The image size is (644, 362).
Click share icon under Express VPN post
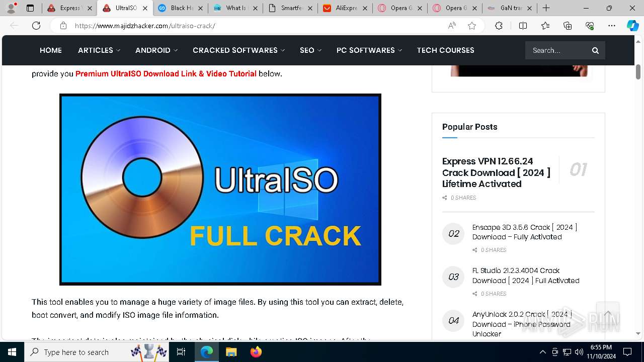pos(445,198)
